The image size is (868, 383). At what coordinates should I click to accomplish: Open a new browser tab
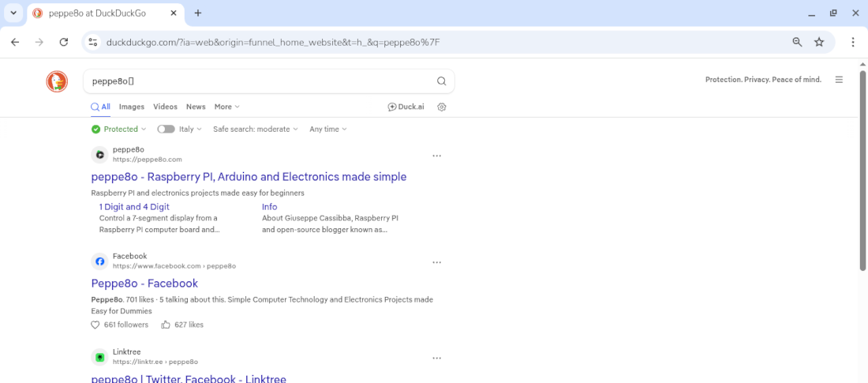tap(197, 13)
